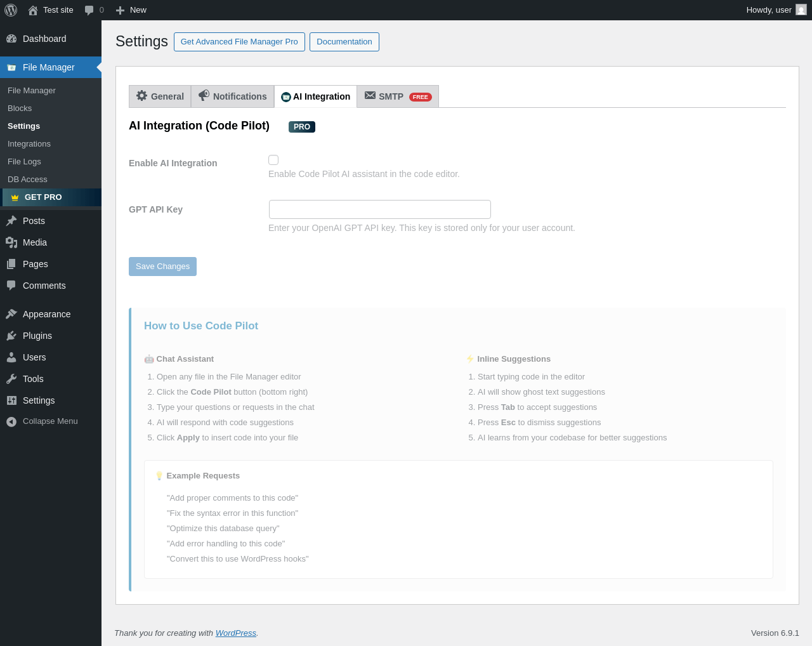Open the Appearance menu label
Screen dimensions: 812x646
click(47, 314)
